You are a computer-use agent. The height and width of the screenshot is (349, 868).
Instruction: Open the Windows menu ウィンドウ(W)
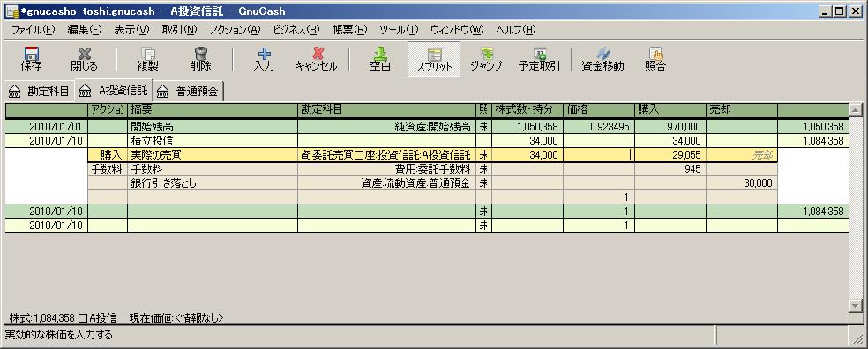(457, 30)
